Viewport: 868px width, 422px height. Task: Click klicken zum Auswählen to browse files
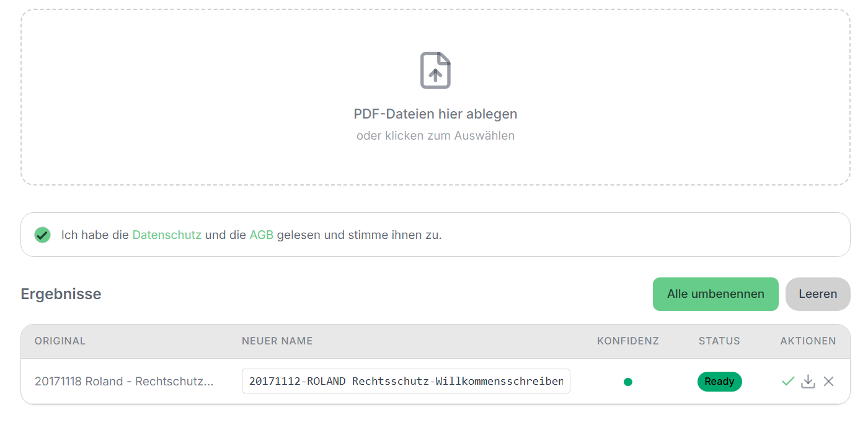pyautogui.click(x=436, y=135)
